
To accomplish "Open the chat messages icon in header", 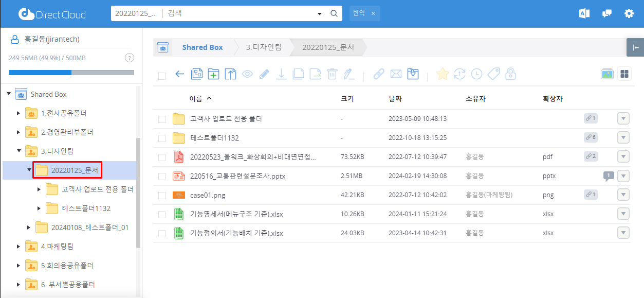I will point(607,13).
